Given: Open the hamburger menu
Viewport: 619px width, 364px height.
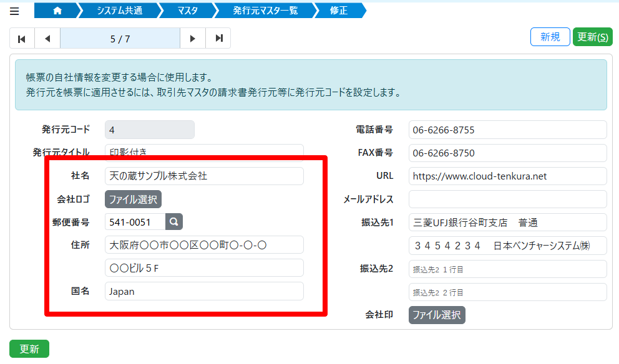Looking at the screenshot, I should pyautogui.click(x=14, y=11).
